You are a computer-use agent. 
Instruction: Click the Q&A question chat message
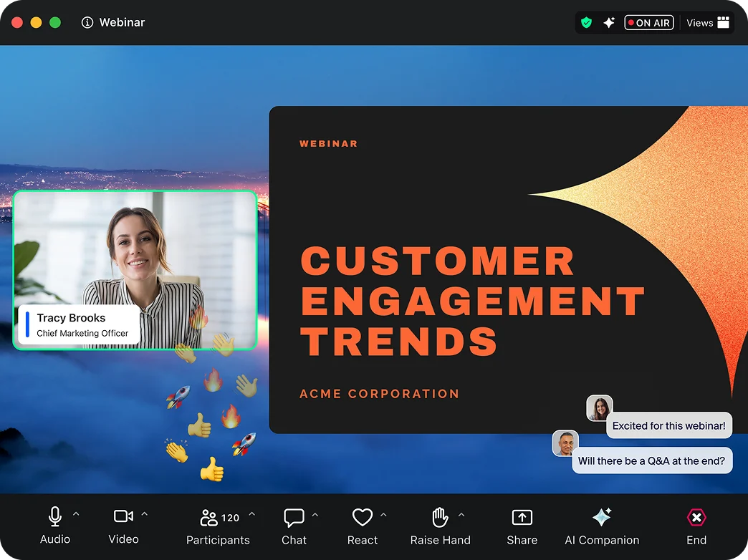652,460
